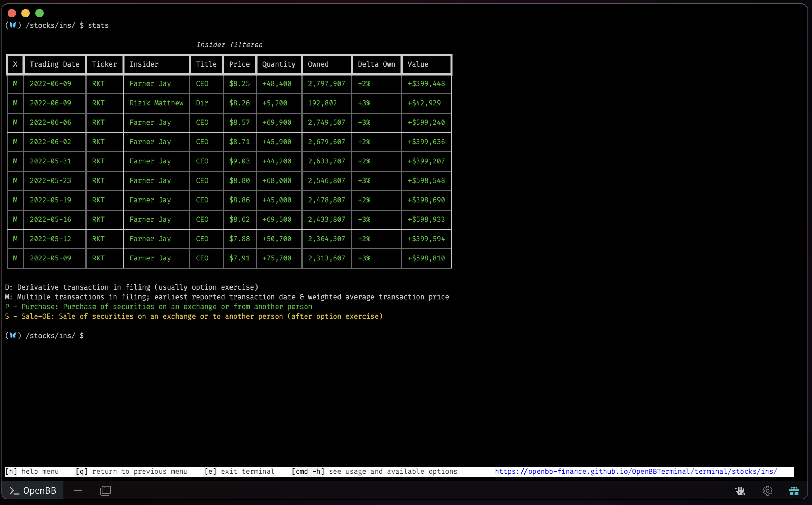
Task: Click the [e] exit terminal hint
Action: (x=240, y=471)
